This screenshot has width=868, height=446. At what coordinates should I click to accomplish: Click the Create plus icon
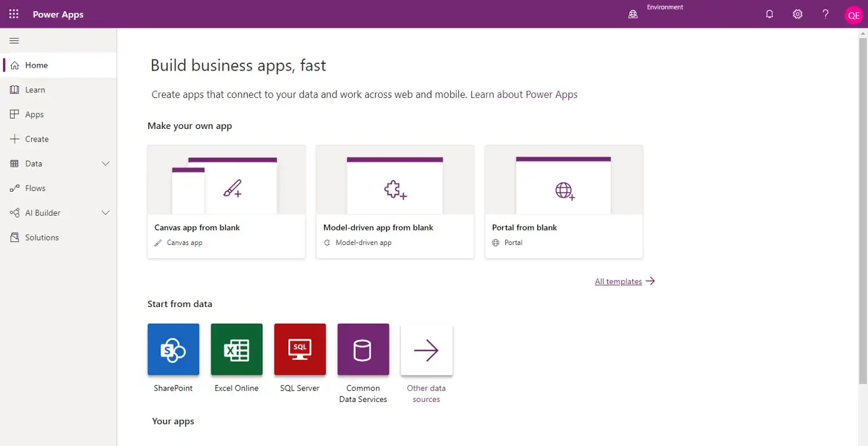pos(15,139)
